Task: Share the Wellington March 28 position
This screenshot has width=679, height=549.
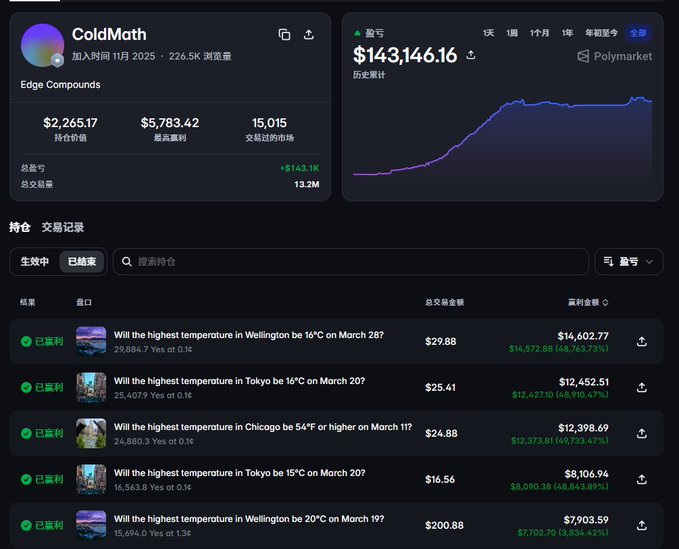Action: coord(642,341)
